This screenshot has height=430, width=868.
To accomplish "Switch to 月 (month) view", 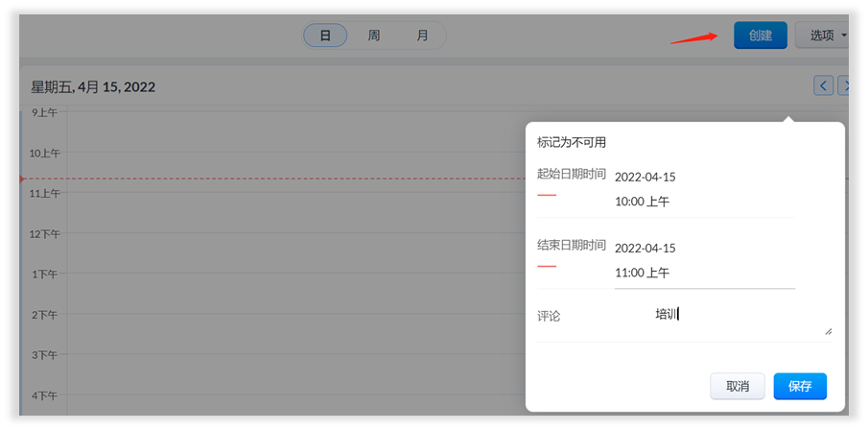I will coord(422,36).
